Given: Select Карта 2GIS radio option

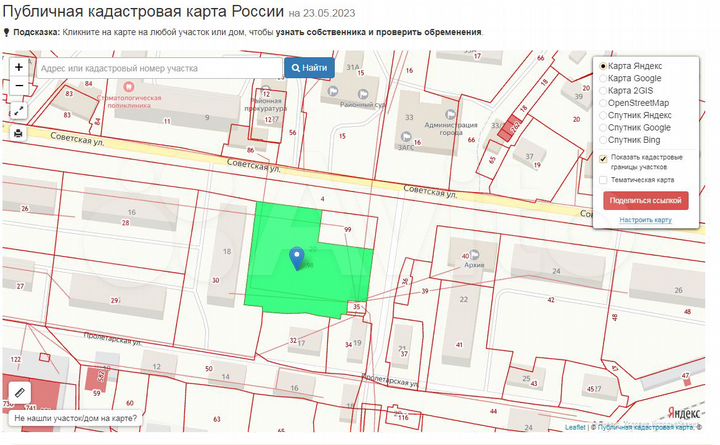Looking at the screenshot, I should [x=603, y=91].
